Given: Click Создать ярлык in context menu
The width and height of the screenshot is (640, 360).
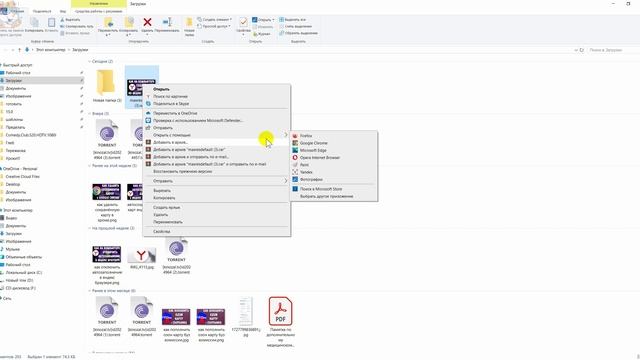Looking at the screenshot, I should click(x=167, y=207).
